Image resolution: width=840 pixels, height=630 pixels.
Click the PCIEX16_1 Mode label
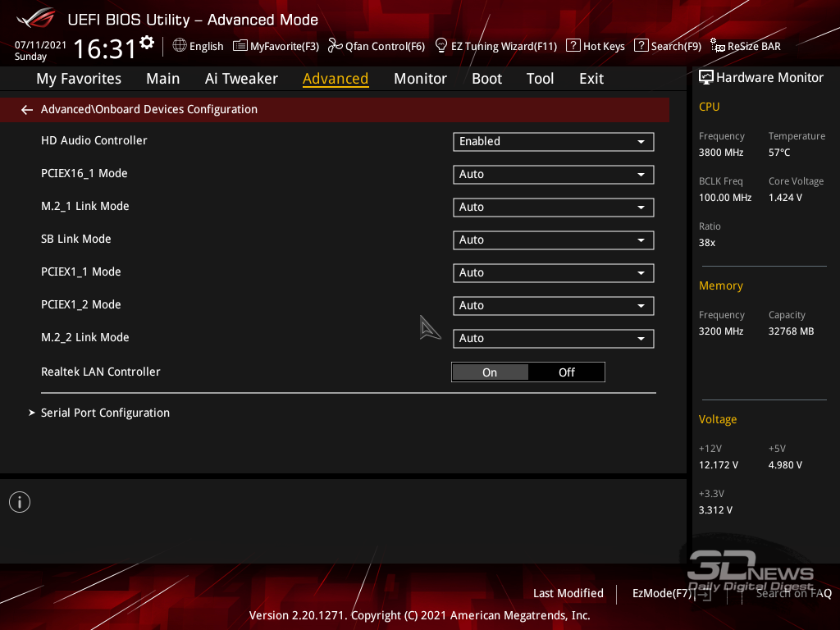pos(84,174)
